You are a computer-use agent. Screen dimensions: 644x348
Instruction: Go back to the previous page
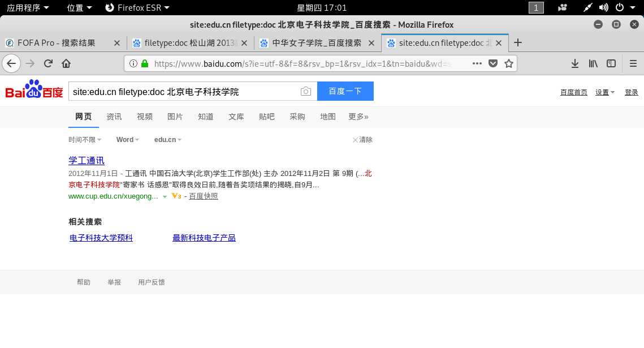pos(11,64)
